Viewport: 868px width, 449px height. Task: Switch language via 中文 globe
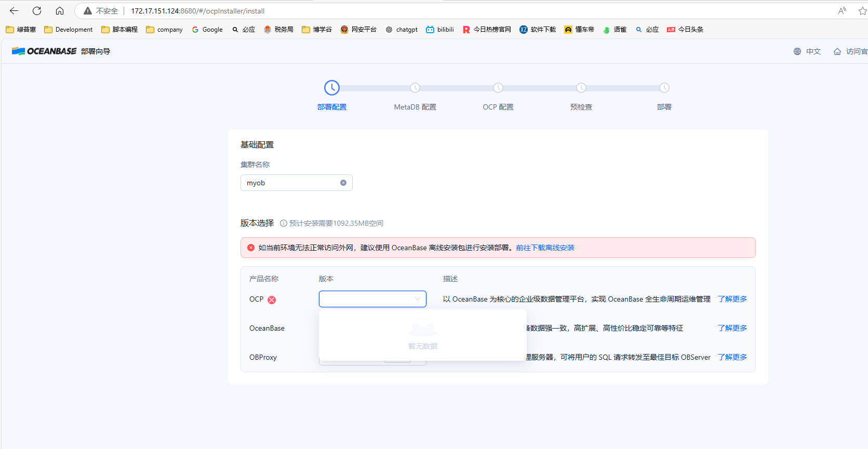tap(807, 51)
